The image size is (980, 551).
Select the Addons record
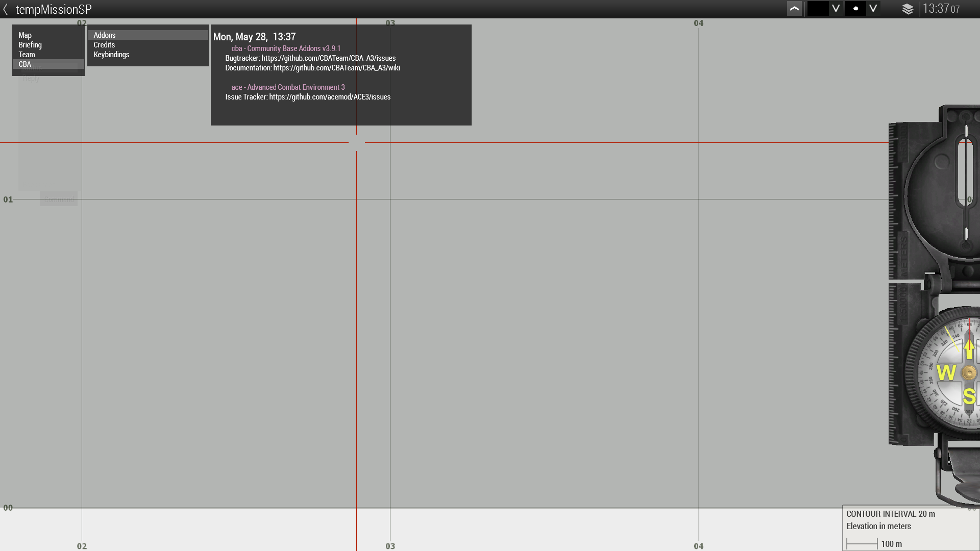point(105,35)
